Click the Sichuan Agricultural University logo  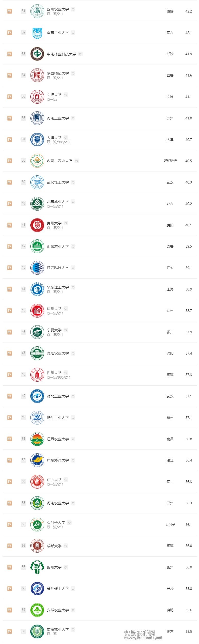(37, 11)
